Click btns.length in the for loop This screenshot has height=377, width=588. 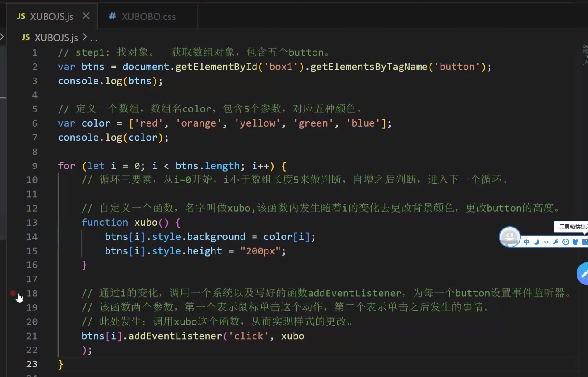[x=207, y=166]
